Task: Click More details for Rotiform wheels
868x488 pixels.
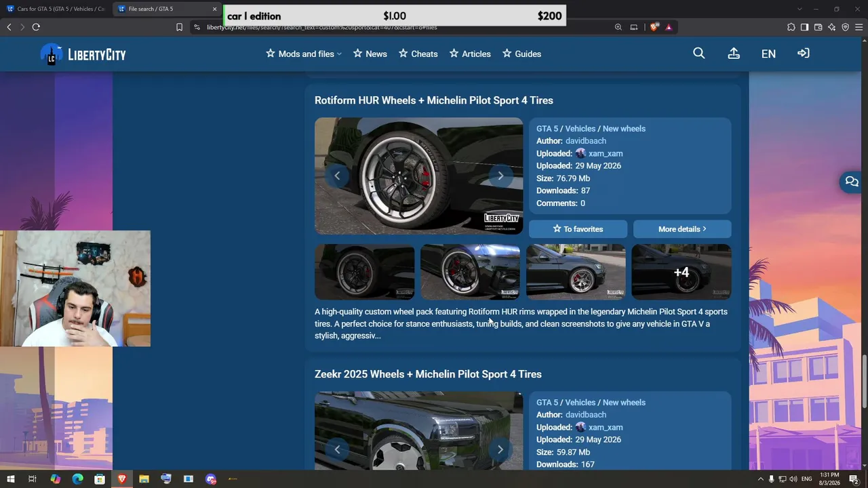Action: pyautogui.click(x=682, y=229)
